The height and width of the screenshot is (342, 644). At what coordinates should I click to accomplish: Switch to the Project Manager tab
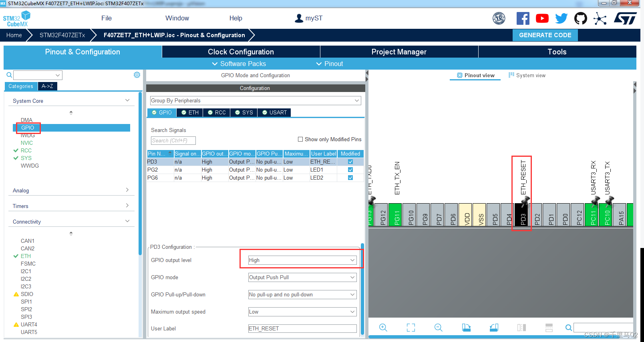[x=399, y=52]
